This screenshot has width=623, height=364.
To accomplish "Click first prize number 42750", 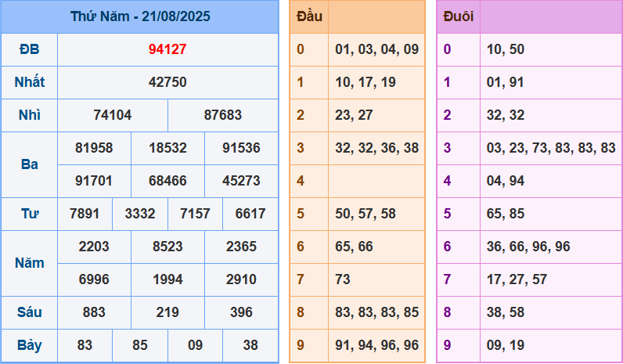I will [x=167, y=82].
